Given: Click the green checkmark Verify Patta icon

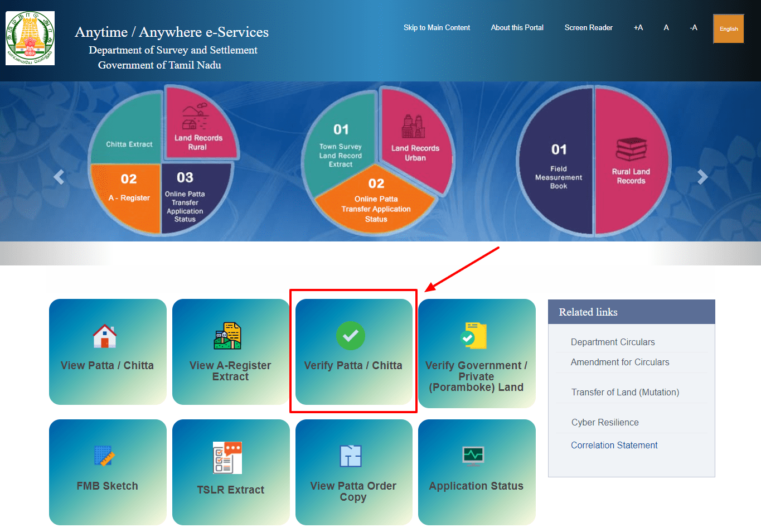Looking at the screenshot, I should coord(351,336).
